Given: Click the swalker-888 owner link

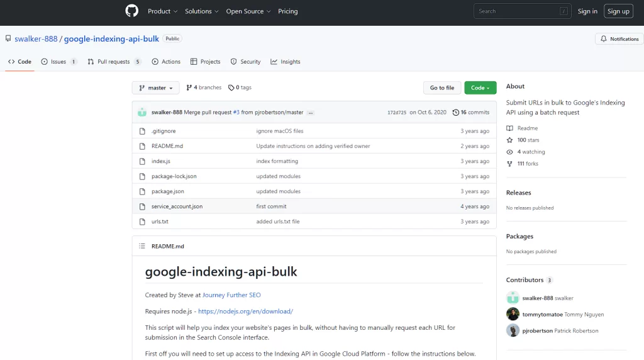Looking at the screenshot, I should click(36, 38).
